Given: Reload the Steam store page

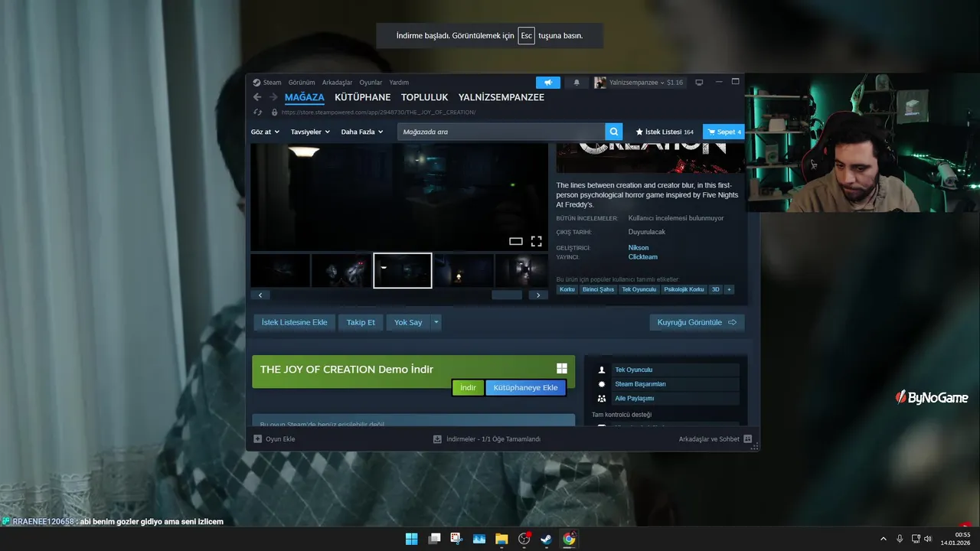Looking at the screenshot, I should pos(258,112).
